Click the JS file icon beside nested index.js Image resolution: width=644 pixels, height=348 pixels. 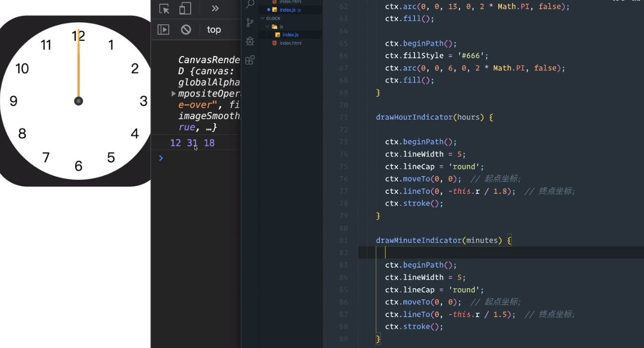pos(278,35)
